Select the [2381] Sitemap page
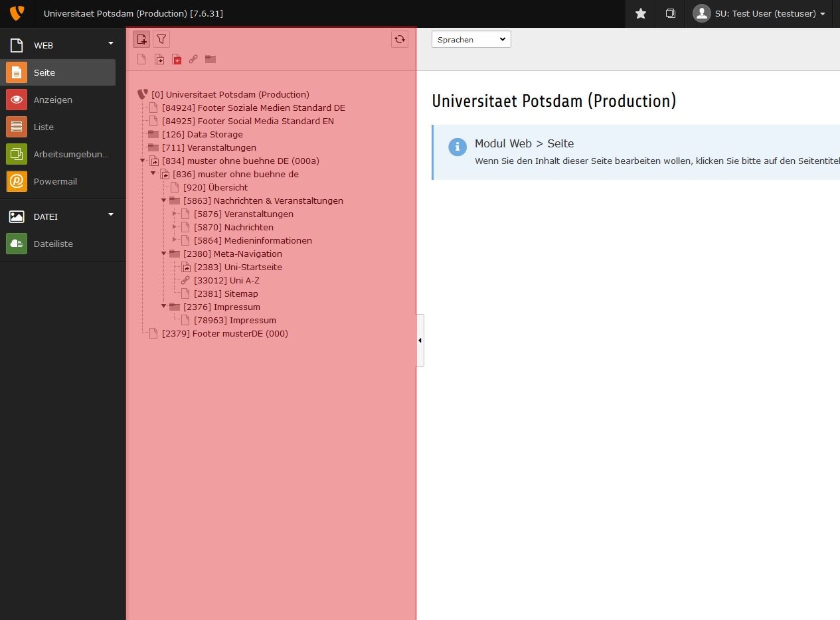The height and width of the screenshot is (620, 840). pos(226,293)
